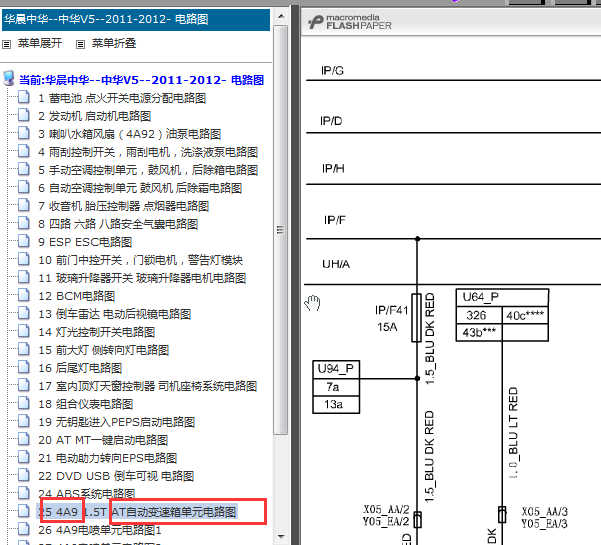The width and height of the screenshot is (601, 545).
Task: Open 15 前大灯 侧转向灯电路图
Action: (x=103, y=350)
